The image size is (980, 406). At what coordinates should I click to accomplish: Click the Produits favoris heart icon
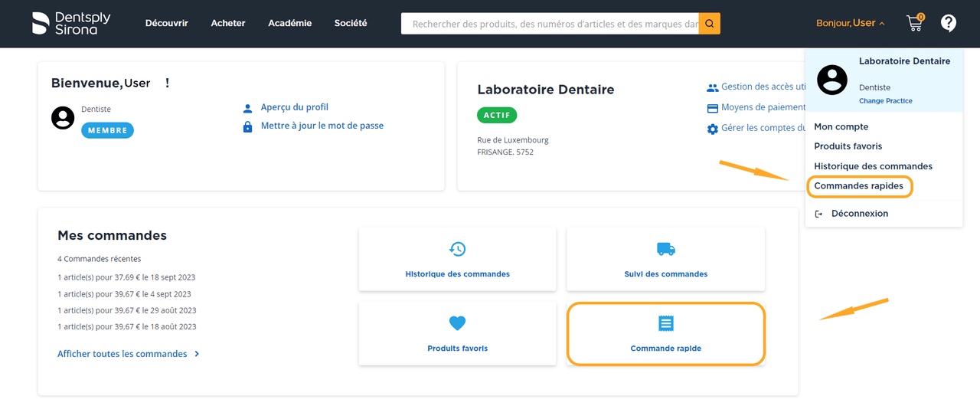[457, 323]
